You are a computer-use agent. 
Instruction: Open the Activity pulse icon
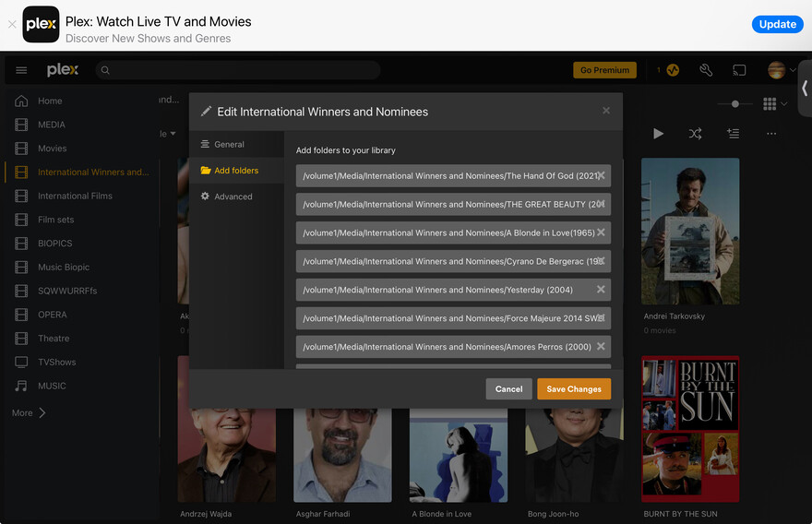click(x=673, y=70)
